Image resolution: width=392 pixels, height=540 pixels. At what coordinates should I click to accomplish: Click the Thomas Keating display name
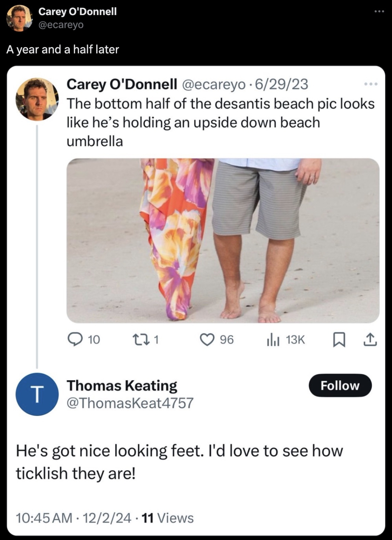pyautogui.click(x=122, y=386)
